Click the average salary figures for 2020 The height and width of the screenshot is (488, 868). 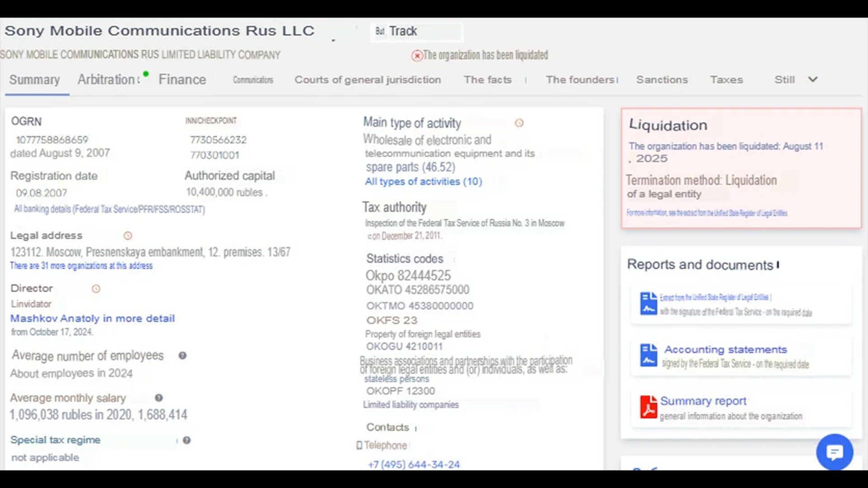pyautogui.click(x=99, y=415)
